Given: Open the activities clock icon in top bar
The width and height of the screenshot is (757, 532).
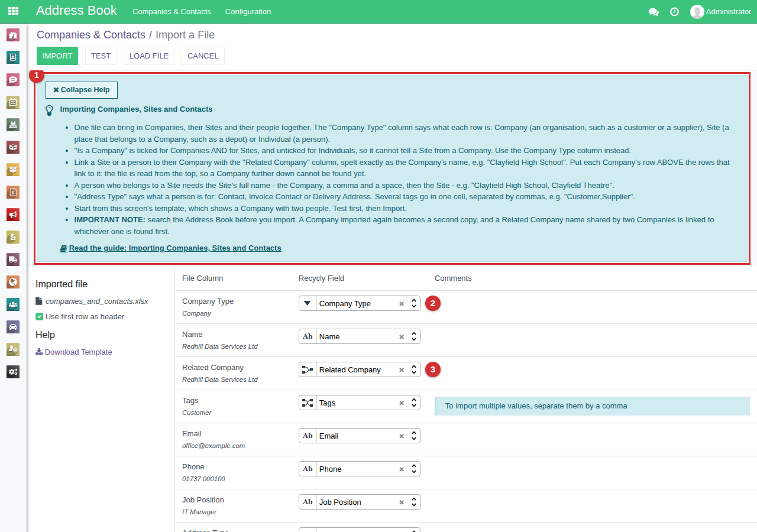Looking at the screenshot, I should click(674, 12).
